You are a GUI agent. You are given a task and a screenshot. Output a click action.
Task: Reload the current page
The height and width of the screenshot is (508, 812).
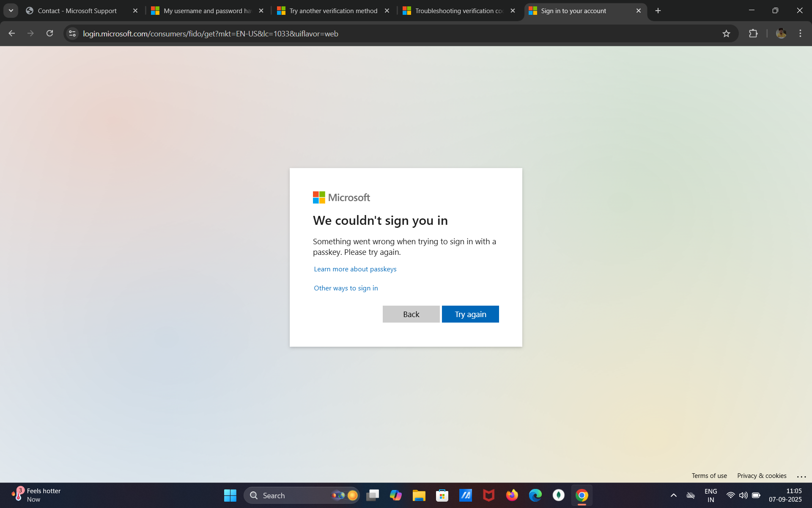tap(49, 33)
